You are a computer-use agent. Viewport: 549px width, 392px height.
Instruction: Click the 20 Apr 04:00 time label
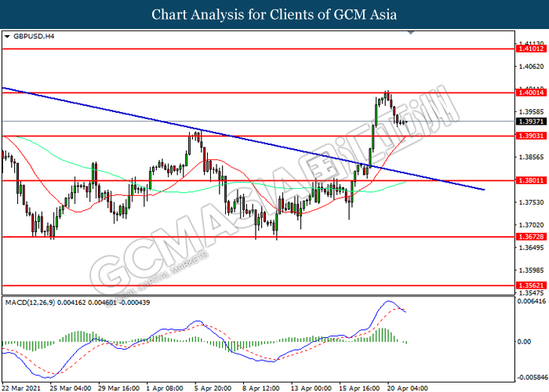[x=407, y=388]
